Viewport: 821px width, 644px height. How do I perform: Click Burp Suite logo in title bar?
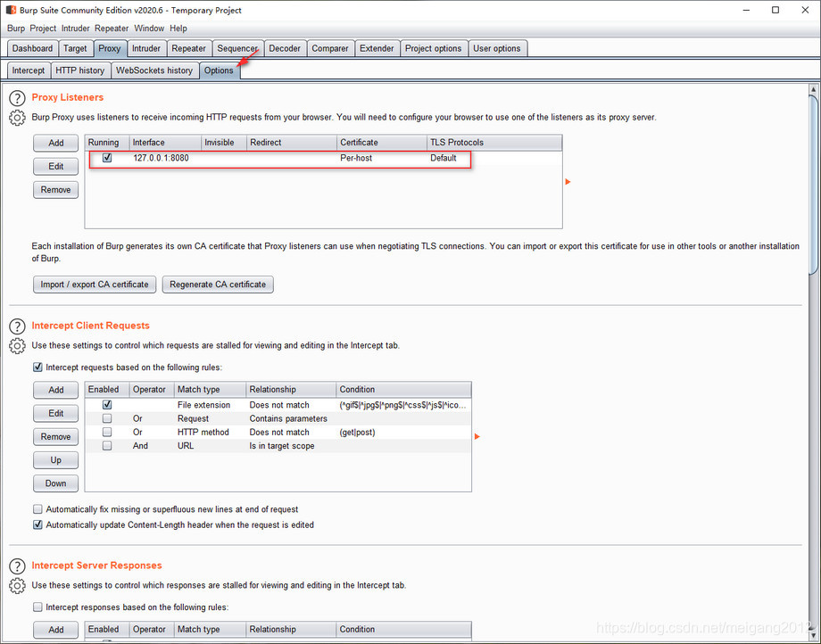(11, 10)
